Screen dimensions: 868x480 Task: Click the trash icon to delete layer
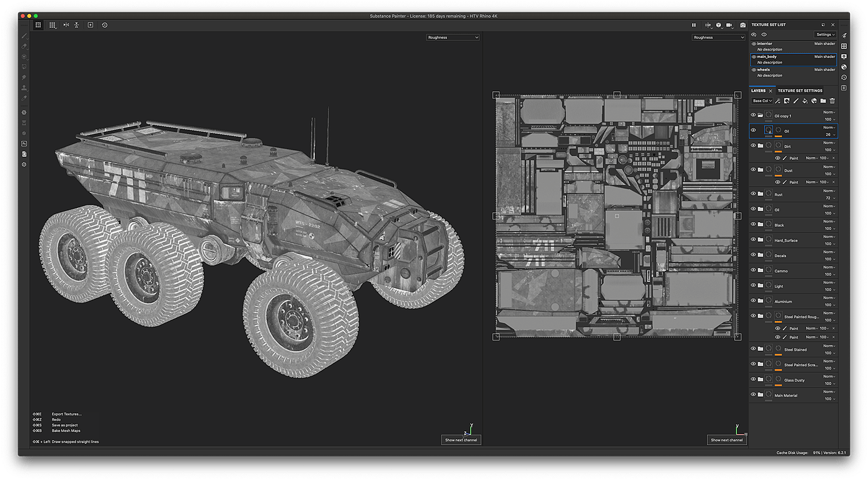click(x=832, y=100)
